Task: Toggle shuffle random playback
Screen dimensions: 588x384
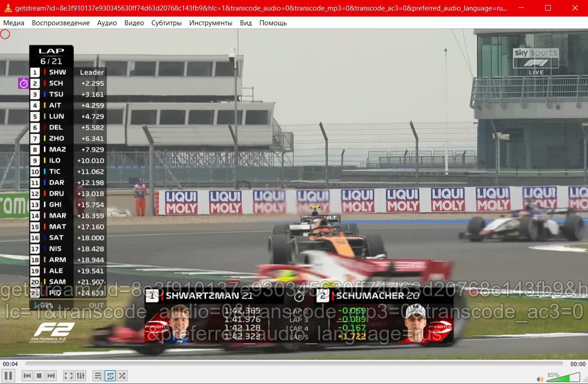Action: point(122,376)
